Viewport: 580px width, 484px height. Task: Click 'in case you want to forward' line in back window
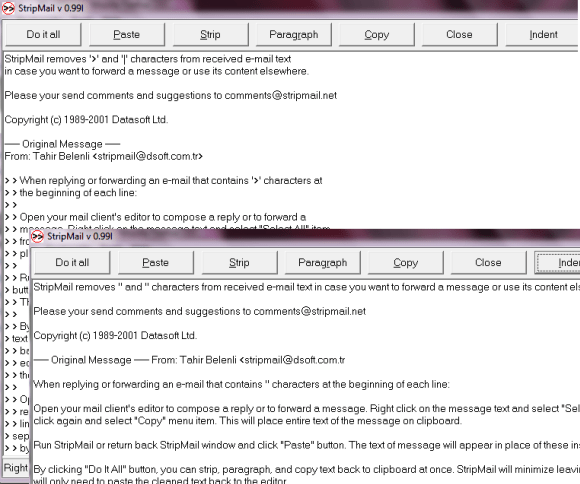[x=156, y=71]
